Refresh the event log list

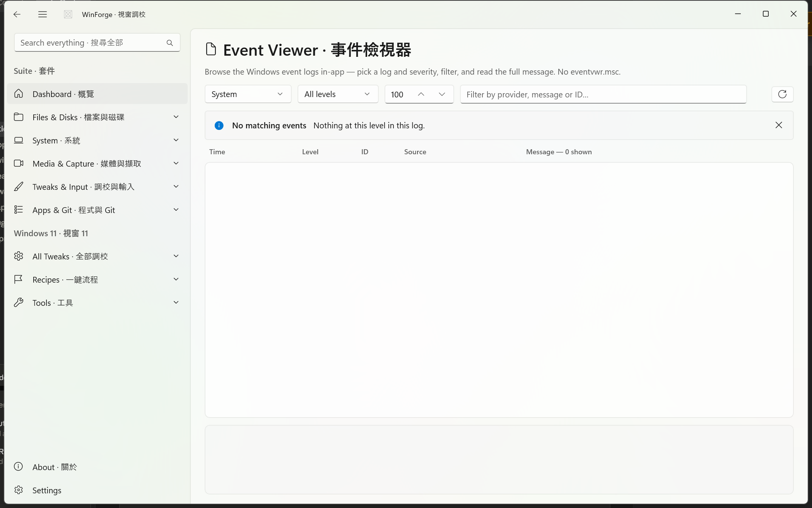tap(782, 94)
